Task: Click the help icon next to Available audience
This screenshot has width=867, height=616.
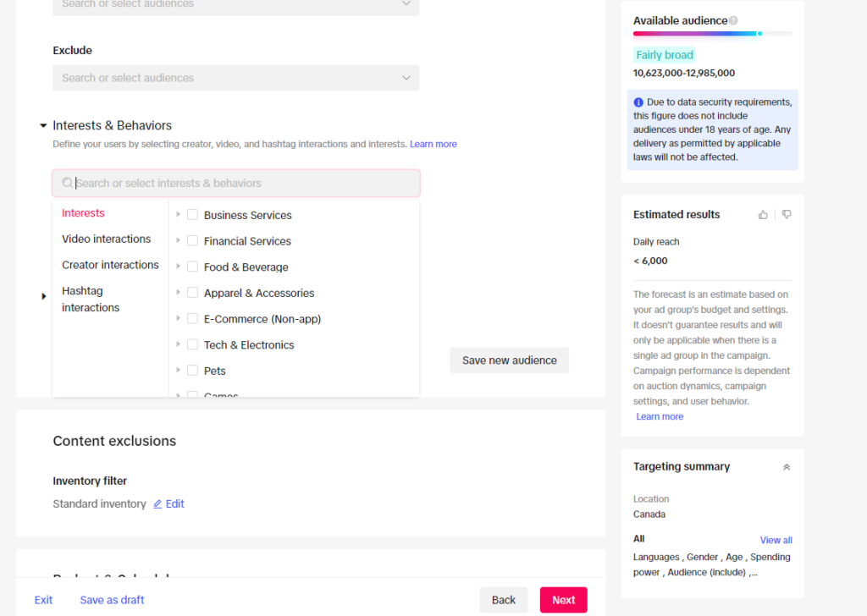Action: coord(733,20)
